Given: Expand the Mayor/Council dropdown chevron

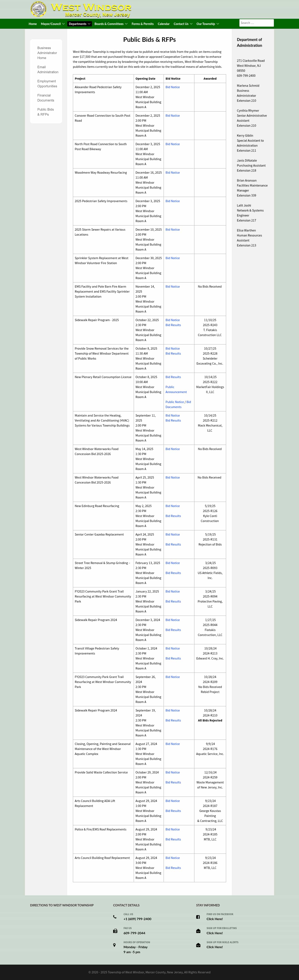Looking at the screenshot, I should coord(64,24).
